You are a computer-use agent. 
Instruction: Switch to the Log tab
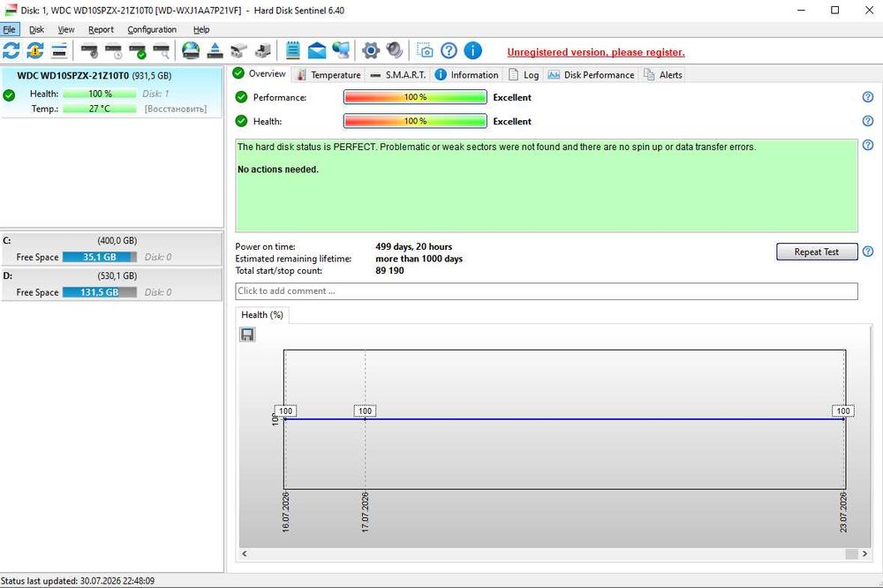pos(525,75)
